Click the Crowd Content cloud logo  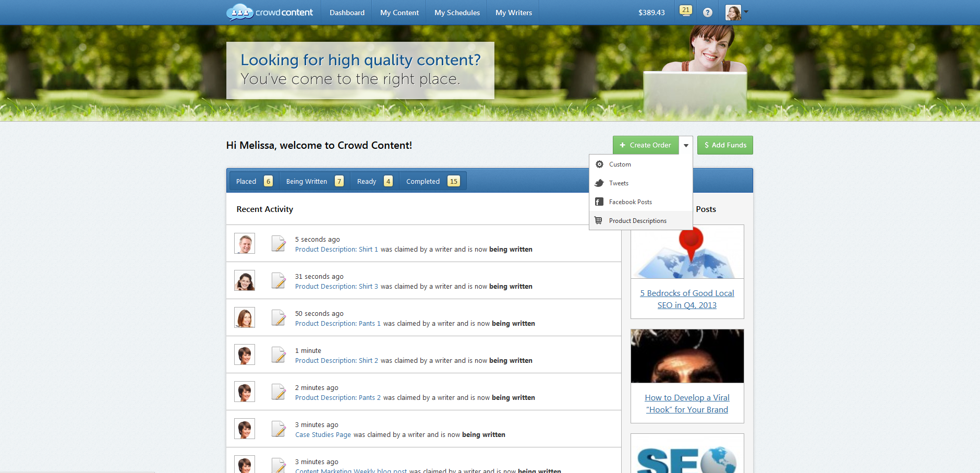point(239,12)
